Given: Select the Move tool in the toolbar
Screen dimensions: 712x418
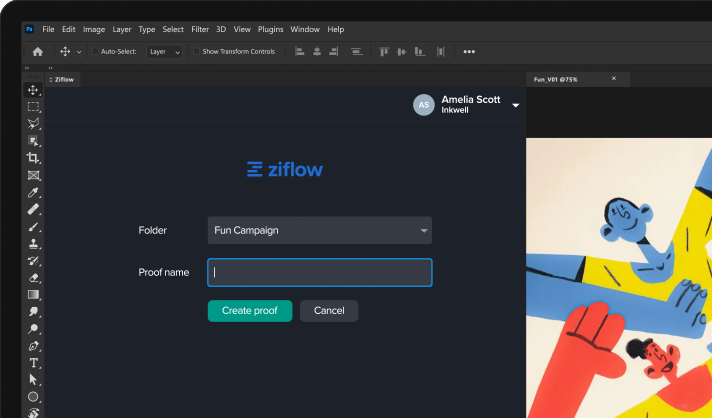Looking at the screenshot, I should point(33,90).
